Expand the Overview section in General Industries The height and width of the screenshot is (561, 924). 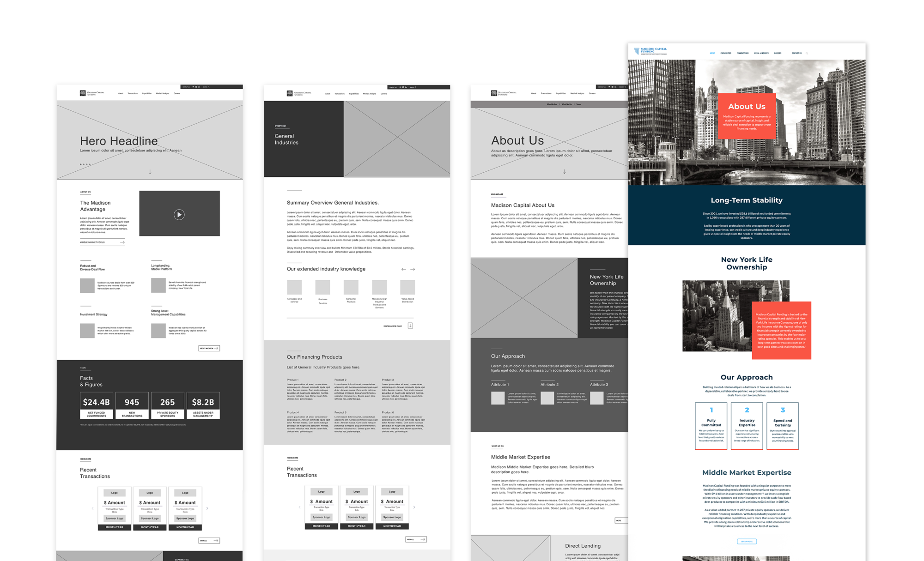coord(280,127)
